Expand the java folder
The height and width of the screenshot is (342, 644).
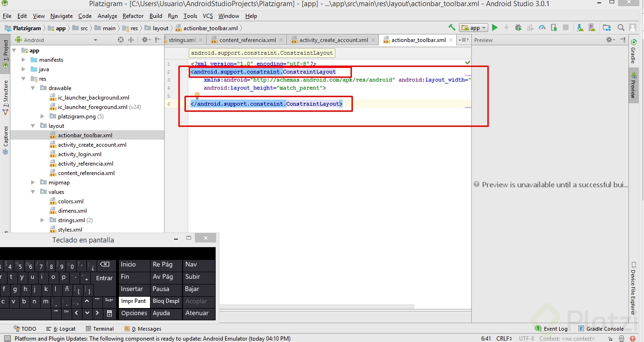(x=24, y=69)
